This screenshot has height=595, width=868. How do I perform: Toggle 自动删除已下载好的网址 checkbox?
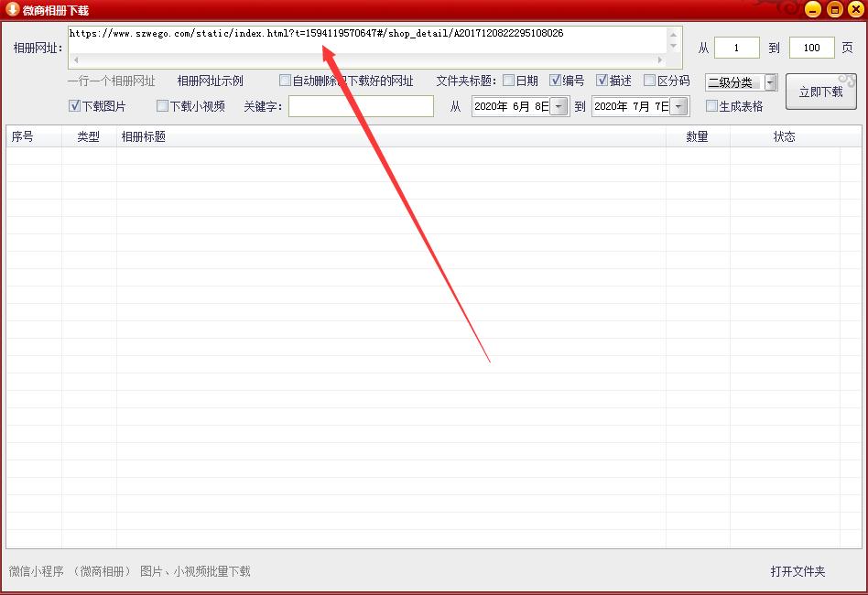(x=285, y=81)
